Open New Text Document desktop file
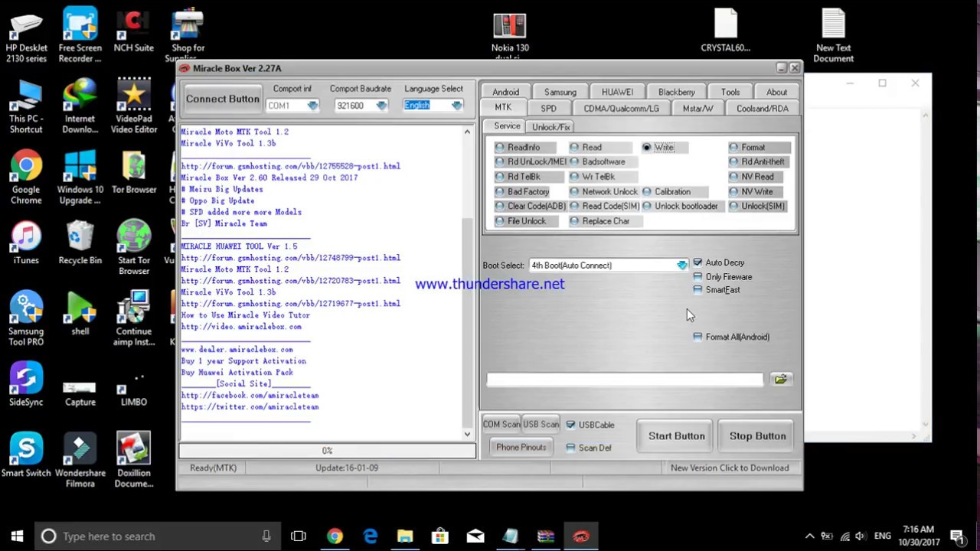Viewport: 980px width, 551px height. 833,36
